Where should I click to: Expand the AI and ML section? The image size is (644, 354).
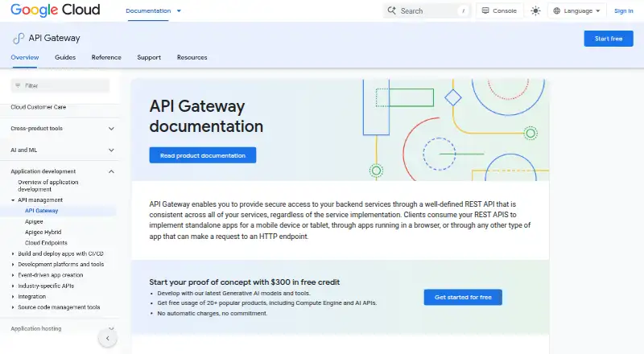pos(111,150)
